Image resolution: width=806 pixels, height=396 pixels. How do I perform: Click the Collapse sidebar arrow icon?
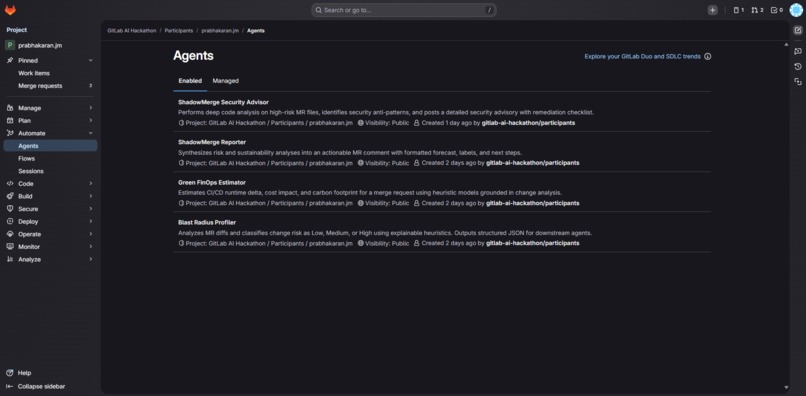[x=10, y=386]
